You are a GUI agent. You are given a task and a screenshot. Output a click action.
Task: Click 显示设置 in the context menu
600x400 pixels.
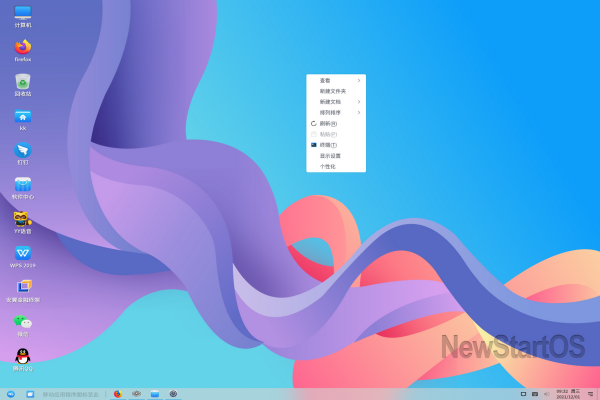pyautogui.click(x=330, y=156)
